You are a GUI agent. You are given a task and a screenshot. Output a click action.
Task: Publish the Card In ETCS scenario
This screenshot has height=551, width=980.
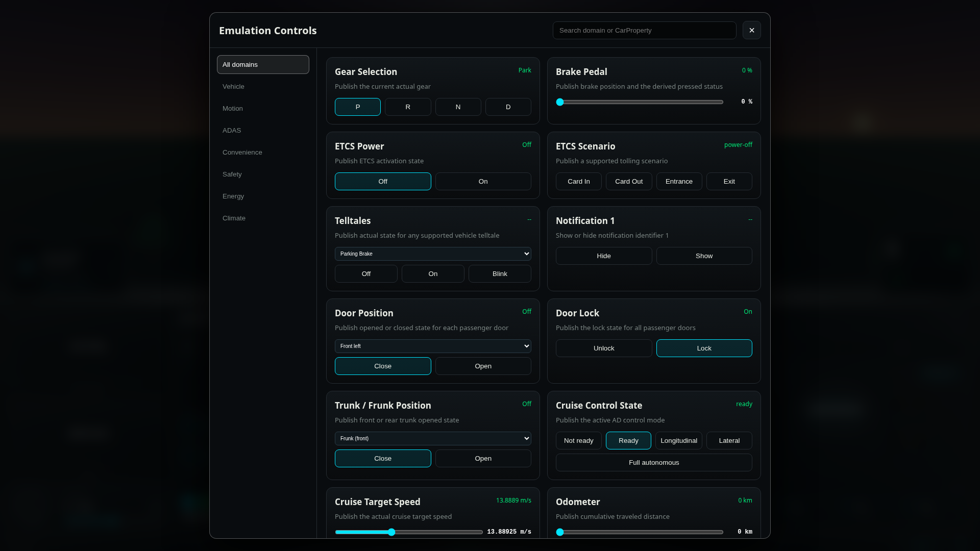pyautogui.click(x=578, y=181)
